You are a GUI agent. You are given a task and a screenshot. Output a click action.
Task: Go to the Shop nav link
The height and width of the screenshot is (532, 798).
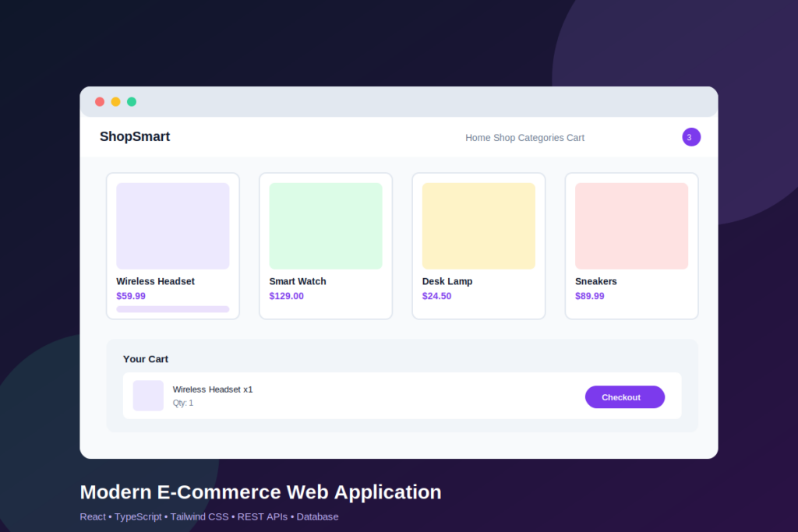point(504,138)
